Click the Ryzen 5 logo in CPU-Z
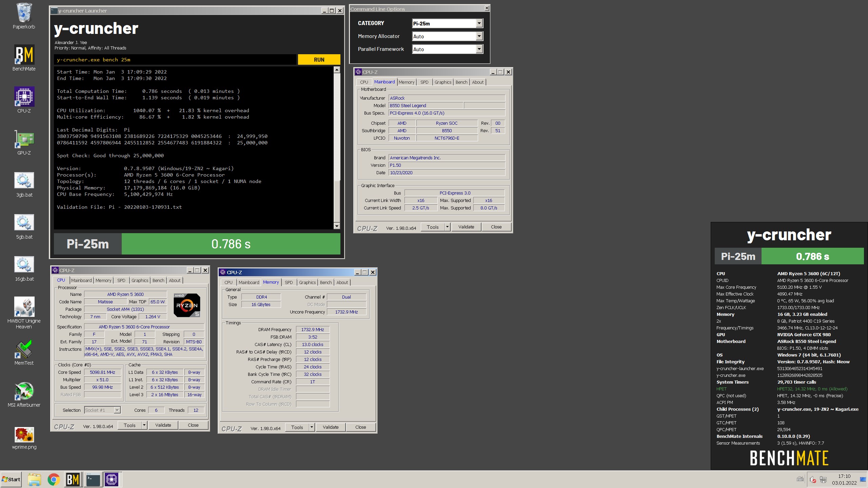 coord(187,305)
